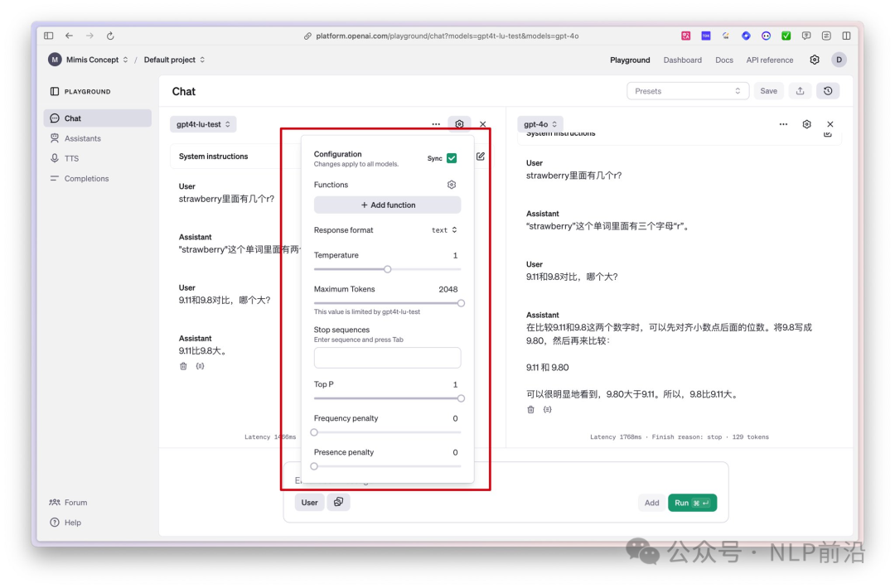Click the share/export icon next to Save
895x588 pixels.
[x=800, y=91]
